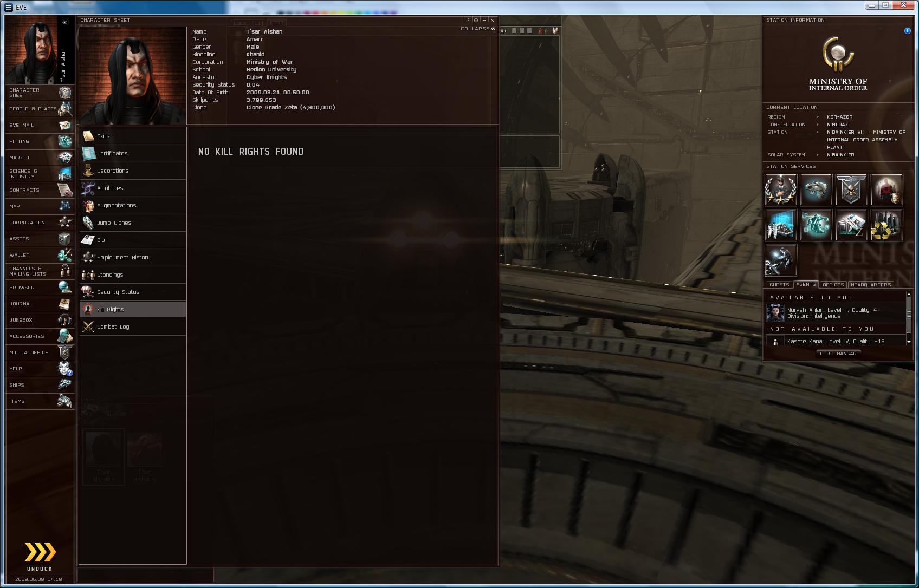Open the Bio section
919x588 pixels.
click(x=133, y=240)
